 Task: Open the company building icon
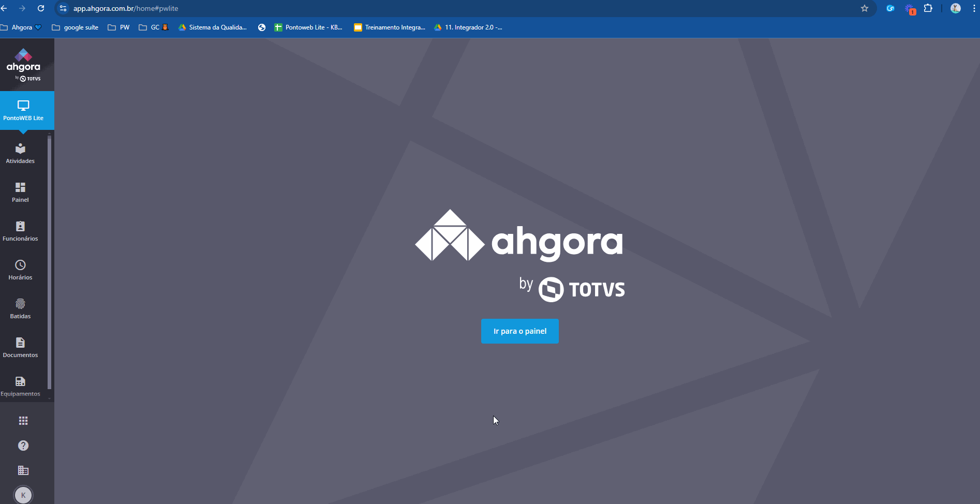click(23, 470)
